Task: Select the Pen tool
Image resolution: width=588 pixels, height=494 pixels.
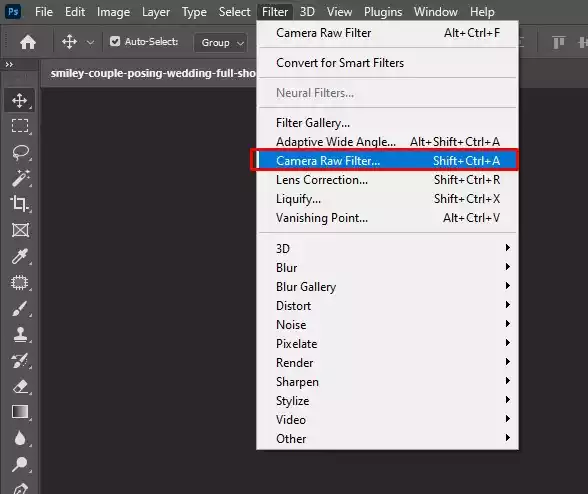Action: [20, 488]
